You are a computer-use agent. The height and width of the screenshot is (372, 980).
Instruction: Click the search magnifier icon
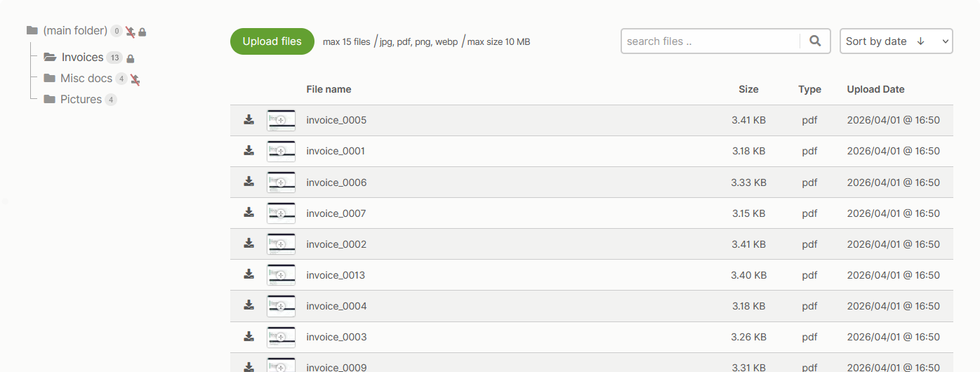(815, 41)
